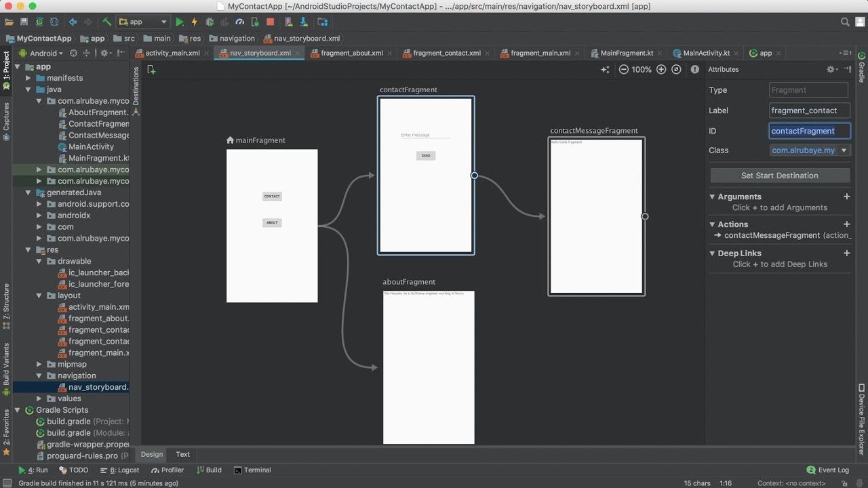Zoom out with the minus magnifier icon

pyautogui.click(x=624, y=69)
